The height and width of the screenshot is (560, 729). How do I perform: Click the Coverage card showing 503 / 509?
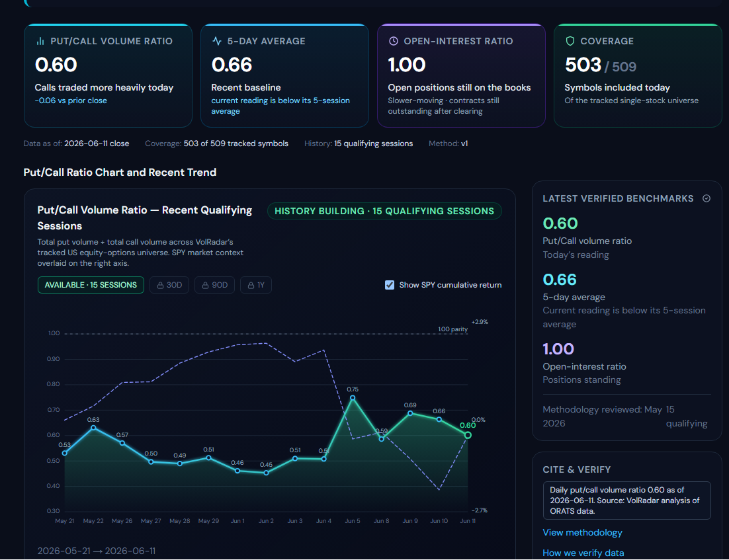pos(638,76)
